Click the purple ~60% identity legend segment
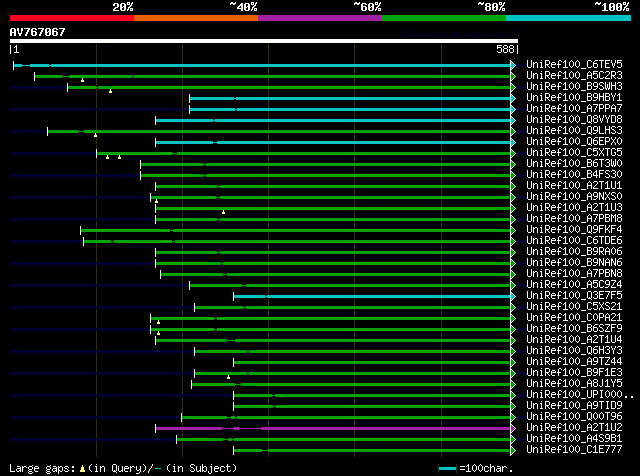The image size is (640, 476). tap(320, 18)
